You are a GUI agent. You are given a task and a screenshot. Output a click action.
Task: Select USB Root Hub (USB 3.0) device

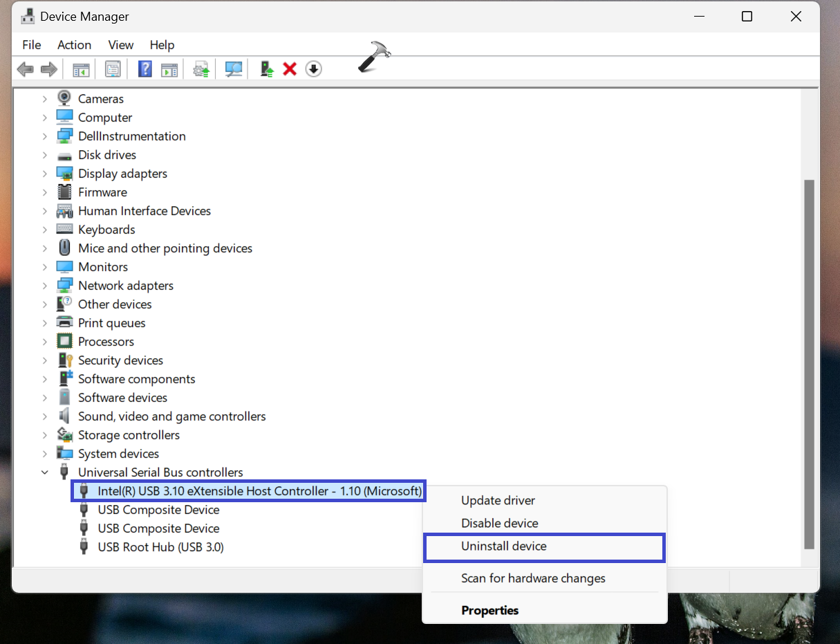[x=160, y=547]
